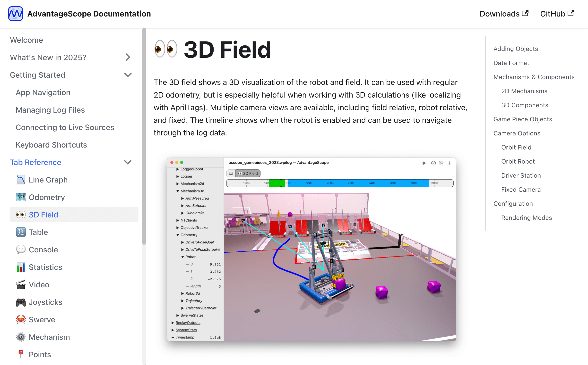Jump to Mechanisms & Components section

pyautogui.click(x=534, y=77)
